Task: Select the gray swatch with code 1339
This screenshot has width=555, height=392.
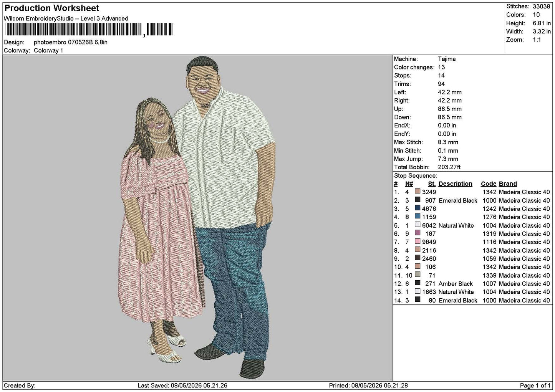Action: [x=417, y=275]
